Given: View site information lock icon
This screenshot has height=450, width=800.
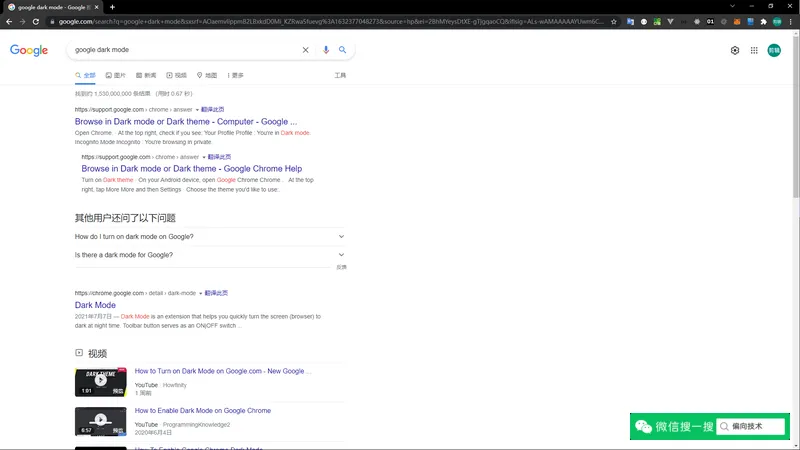Looking at the screenshot, I should pyautogui.click(x=52, y=21).
